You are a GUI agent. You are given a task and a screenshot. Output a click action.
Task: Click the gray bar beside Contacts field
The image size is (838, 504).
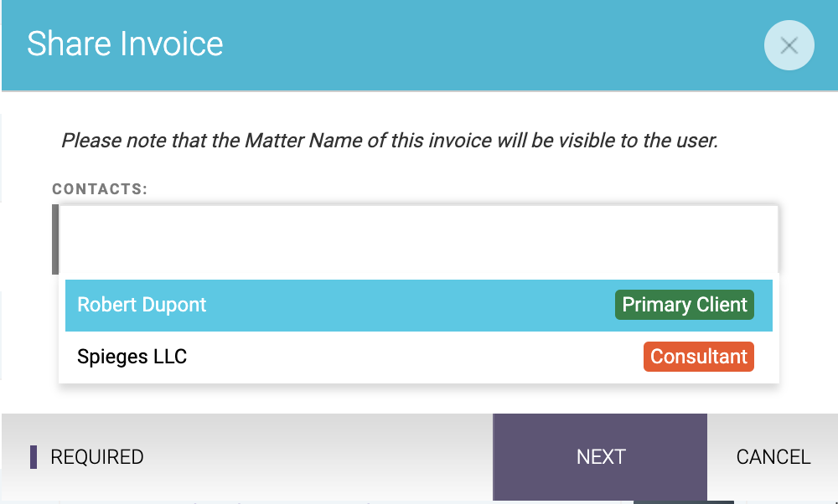[55, 239]
